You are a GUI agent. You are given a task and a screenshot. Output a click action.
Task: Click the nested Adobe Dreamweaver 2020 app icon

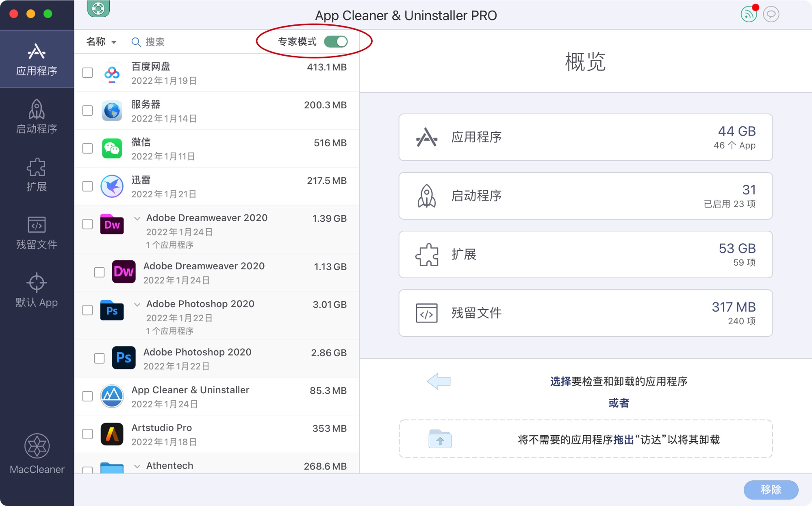(124, 272)
